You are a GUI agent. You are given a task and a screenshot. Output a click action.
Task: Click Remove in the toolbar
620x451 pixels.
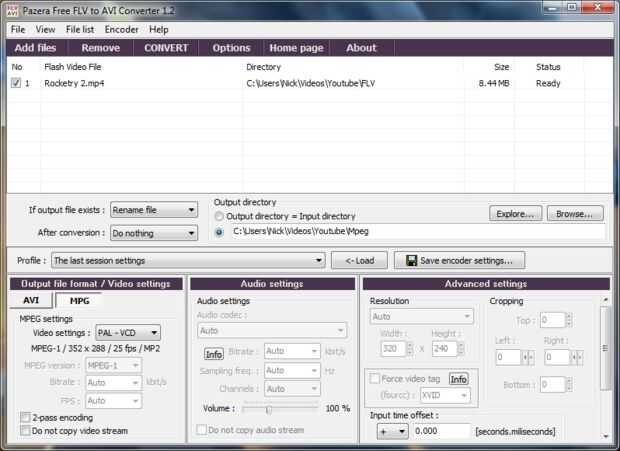point(100,48)
